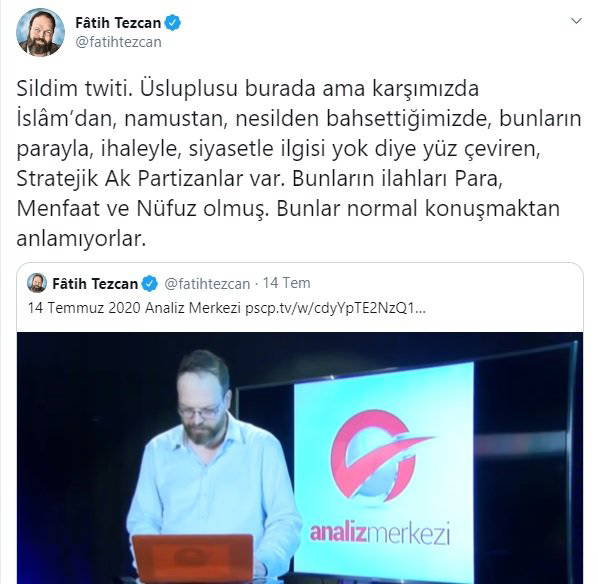Click the word 'anlamıyorlar.' ending the tweet
This screenshot has width=598, height=584.
click(x=81, y=238)
